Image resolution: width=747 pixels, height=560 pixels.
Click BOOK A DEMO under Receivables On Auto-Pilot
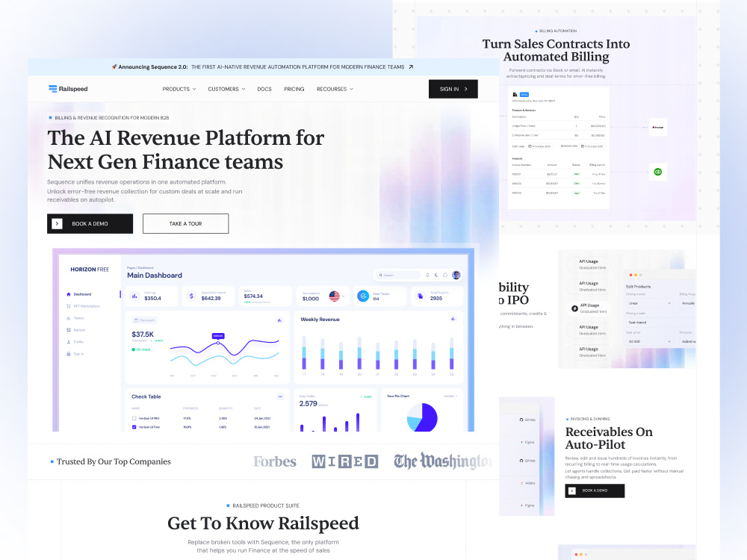(x=595, y=491)
